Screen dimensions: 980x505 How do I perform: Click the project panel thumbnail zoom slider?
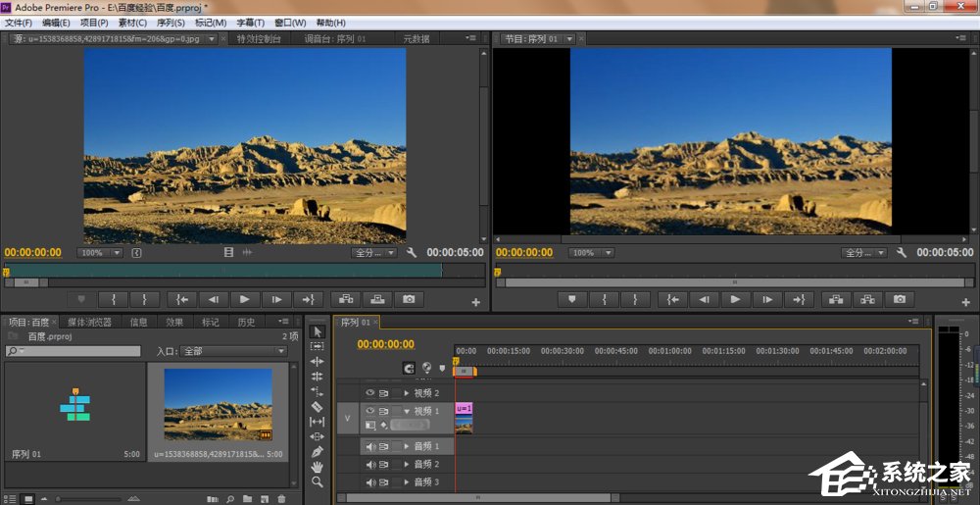pos(59,499)
